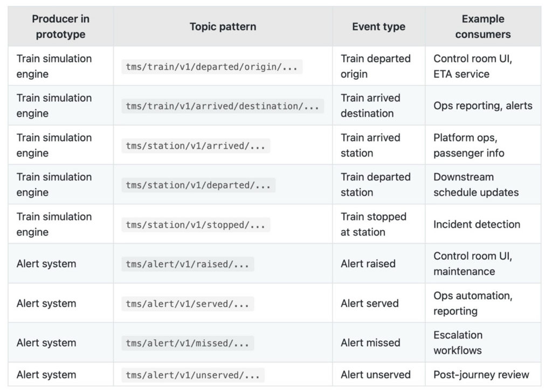Select the tms/station/v1/stopped topic code

coord(195,224)
